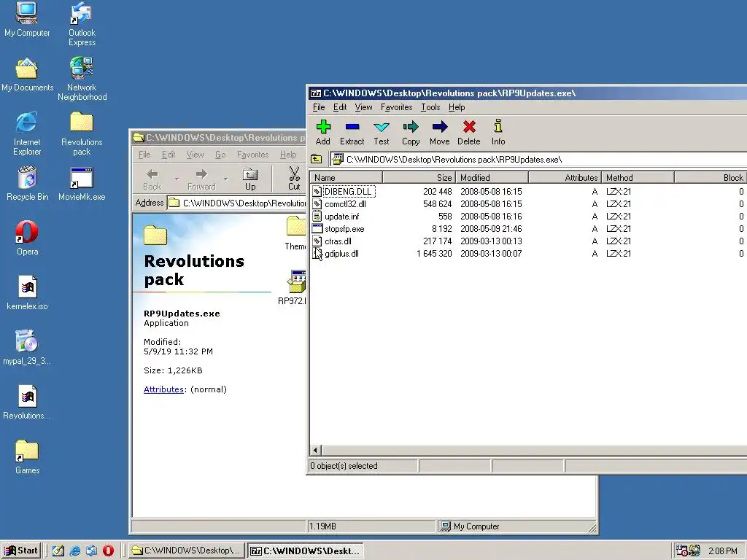The height and width of the screenshot is (560, 747).
Task: Sort by the Name column header
Action: click(347, 178)
